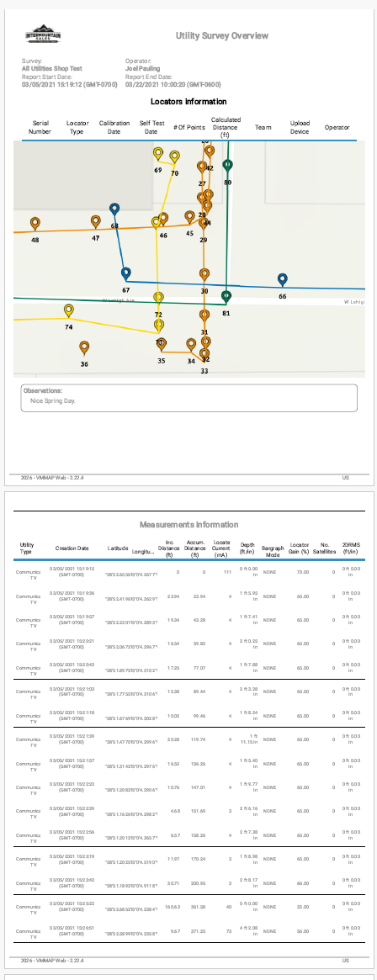Click the green marker 81

[x=226, y=298]
